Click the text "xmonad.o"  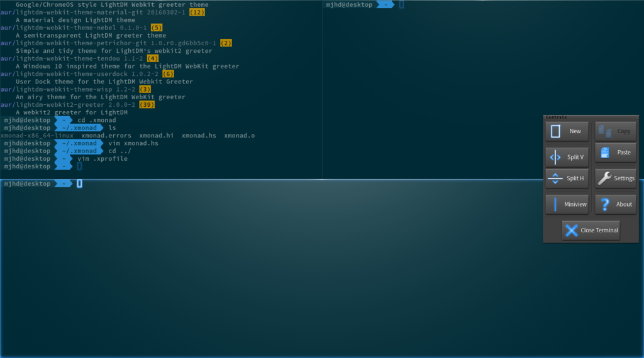click(x=240, y=136)
